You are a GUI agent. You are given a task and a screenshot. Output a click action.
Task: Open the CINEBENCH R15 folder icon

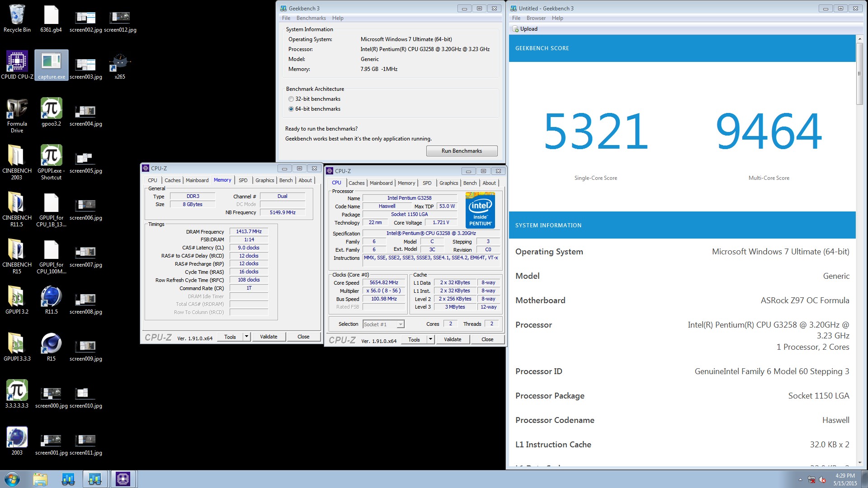17,257
